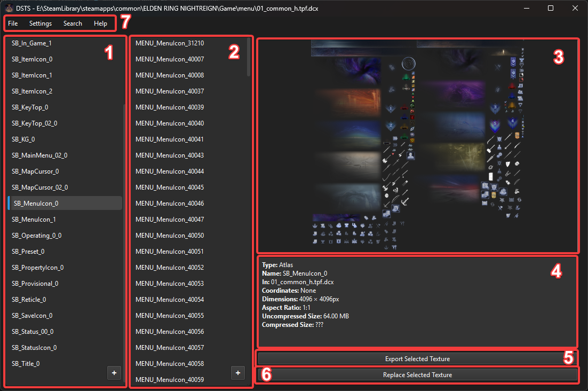Maximize the DSTS window

coord(551,8)
